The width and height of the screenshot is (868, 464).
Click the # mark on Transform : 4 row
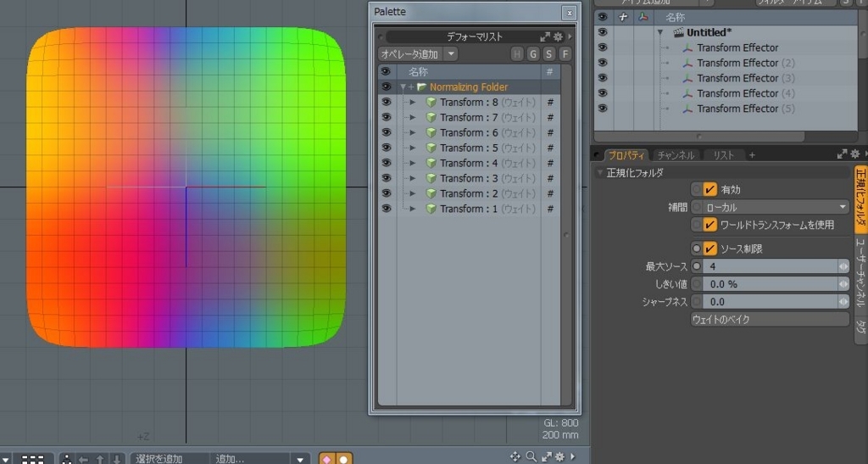point(550,164)
